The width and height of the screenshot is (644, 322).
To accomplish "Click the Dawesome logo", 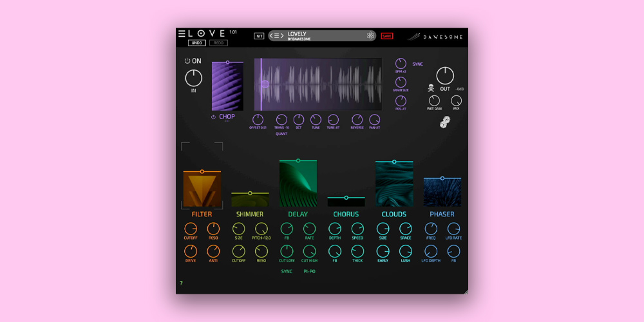I will click(x=435, y=37).
